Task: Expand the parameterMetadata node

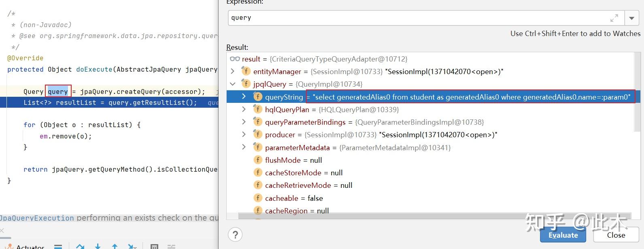Action: (244, 147)
